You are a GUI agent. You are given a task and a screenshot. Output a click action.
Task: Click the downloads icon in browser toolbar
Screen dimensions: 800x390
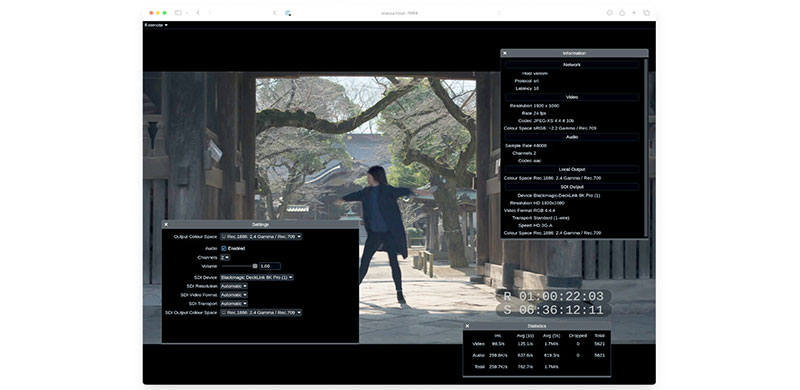tap(609, 13)
